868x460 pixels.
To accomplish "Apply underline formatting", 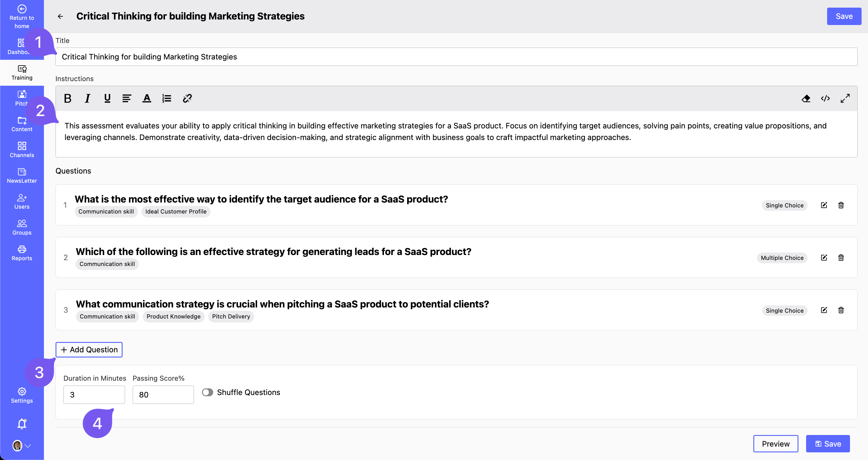I will click(107, 99).
